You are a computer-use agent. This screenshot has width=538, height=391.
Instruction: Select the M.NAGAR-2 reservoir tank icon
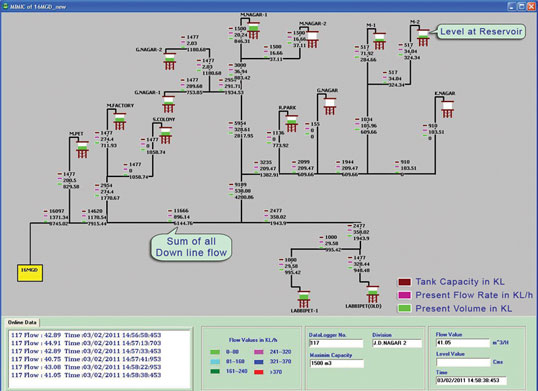coord(313,39)
